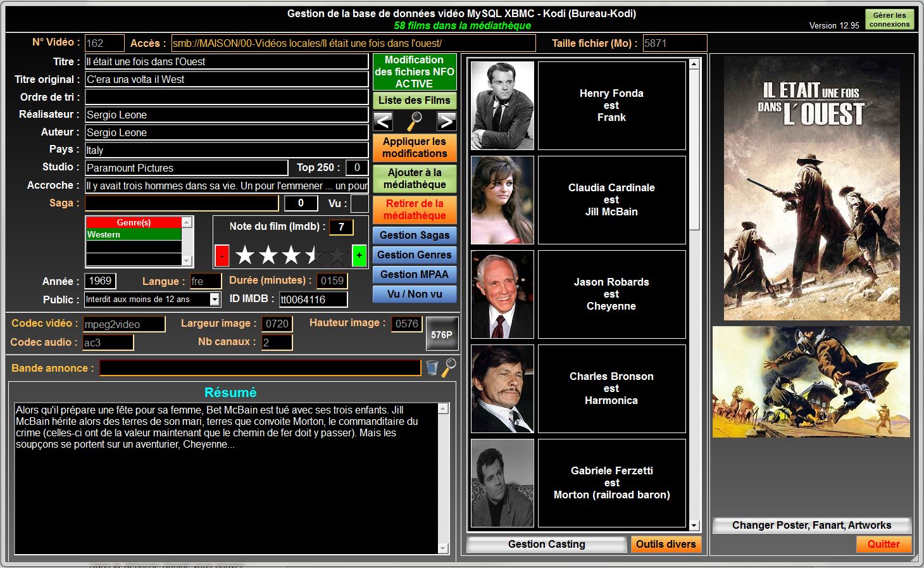924x568 pixels.
Task: Open Henry Fonda actor photo
Action: point(503,105)
